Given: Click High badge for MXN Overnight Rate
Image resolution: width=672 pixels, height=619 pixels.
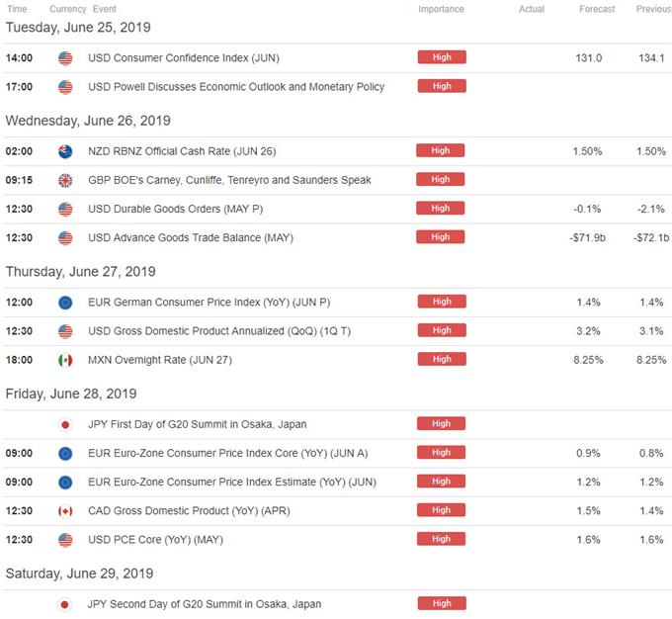Looking at the screenshot, I should point(441,360).
